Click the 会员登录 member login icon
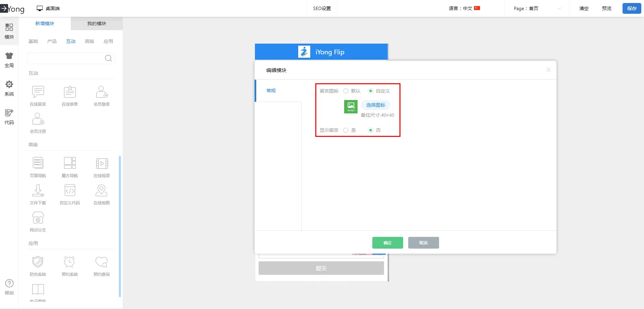This screenshot has width=644, height=309. [102, 92]
